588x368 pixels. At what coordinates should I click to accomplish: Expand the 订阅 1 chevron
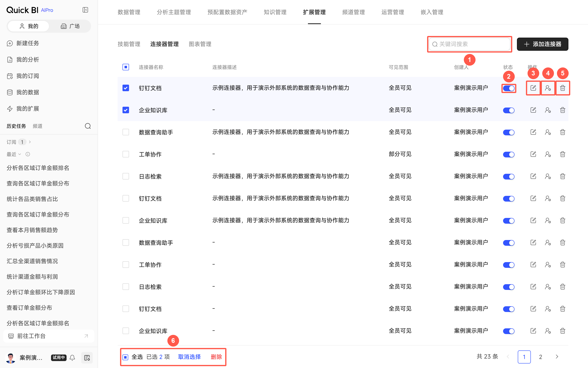[x=30, y=142]
